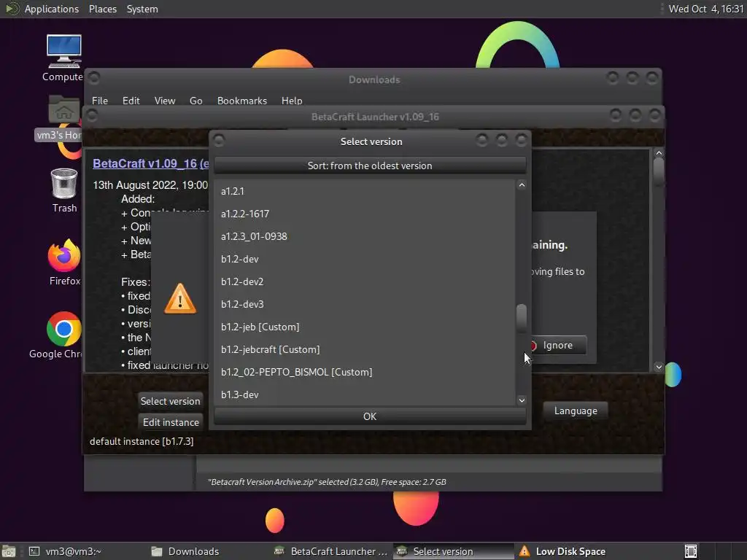Open the Help menu in Downloads window

pos(292,101)
